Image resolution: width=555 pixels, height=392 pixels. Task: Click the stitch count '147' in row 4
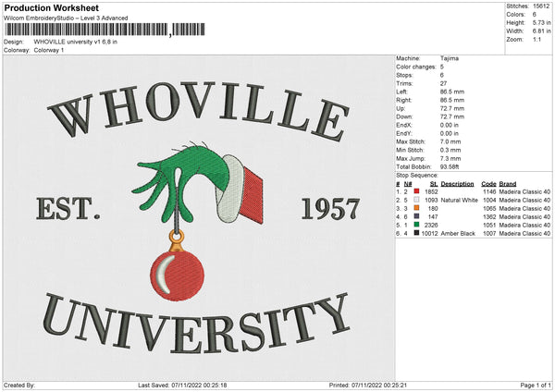point(433,217)
